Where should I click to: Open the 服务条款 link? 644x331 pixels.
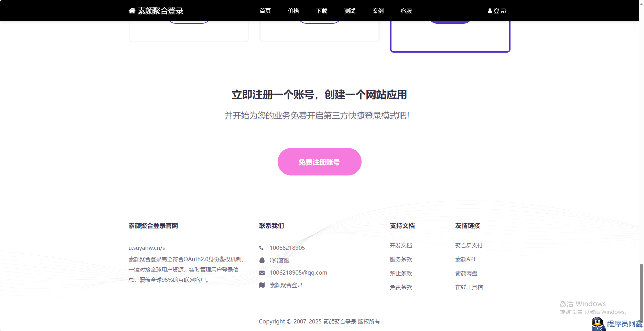pyautogui.click(x=401, y=259)
